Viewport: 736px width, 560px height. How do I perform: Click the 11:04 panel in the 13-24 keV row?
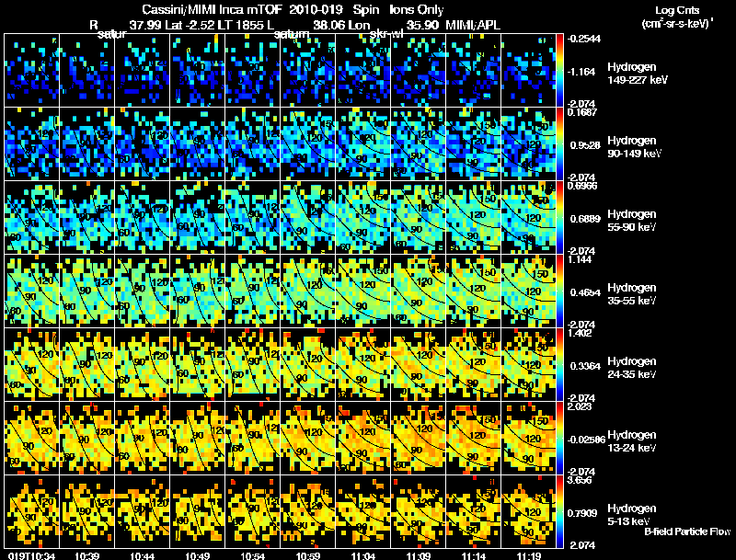[362, 438]
